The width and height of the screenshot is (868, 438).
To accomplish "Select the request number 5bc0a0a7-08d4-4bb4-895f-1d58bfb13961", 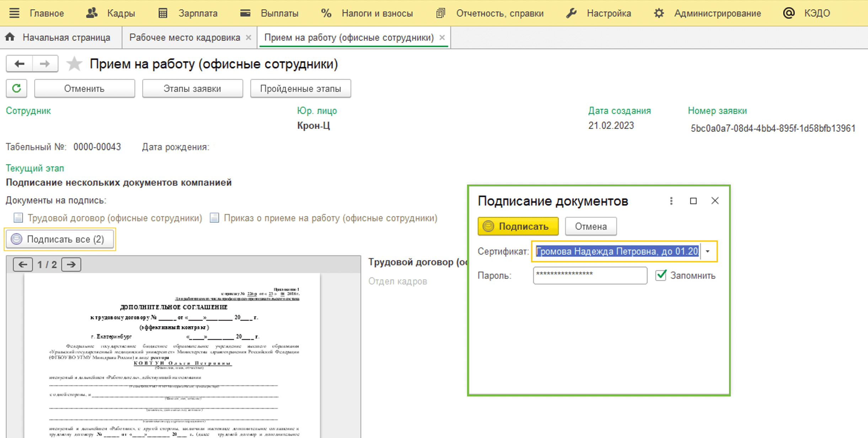I will click(x=773, y=128).
